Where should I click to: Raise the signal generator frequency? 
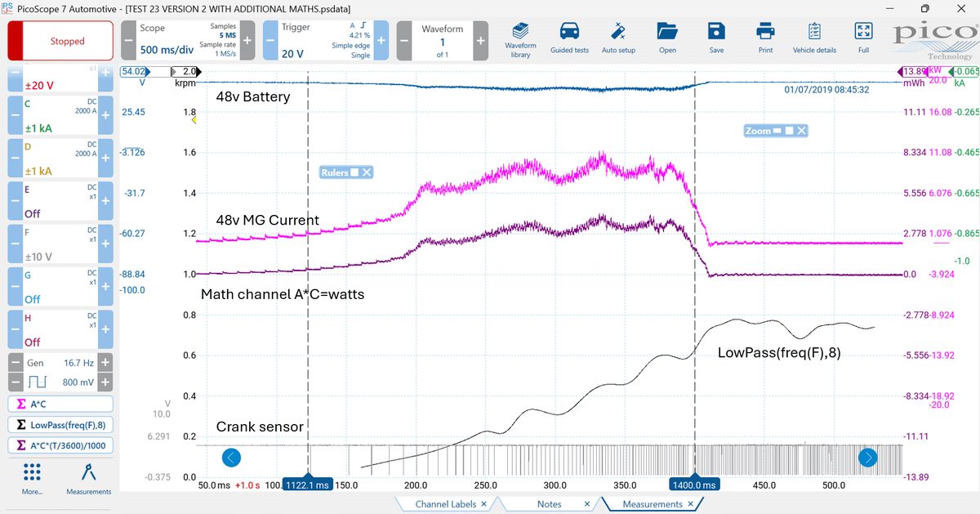point(105,362)
